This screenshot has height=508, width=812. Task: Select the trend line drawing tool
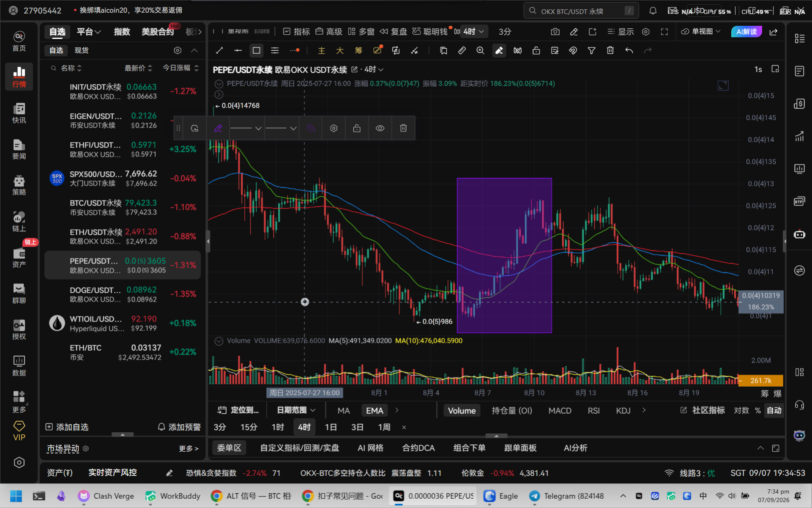[219, 51]
